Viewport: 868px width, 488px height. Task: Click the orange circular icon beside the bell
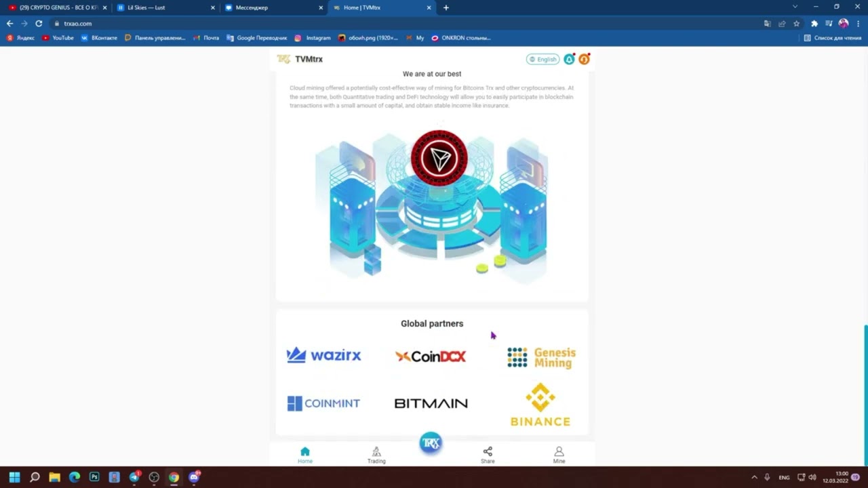click(584, 59)
